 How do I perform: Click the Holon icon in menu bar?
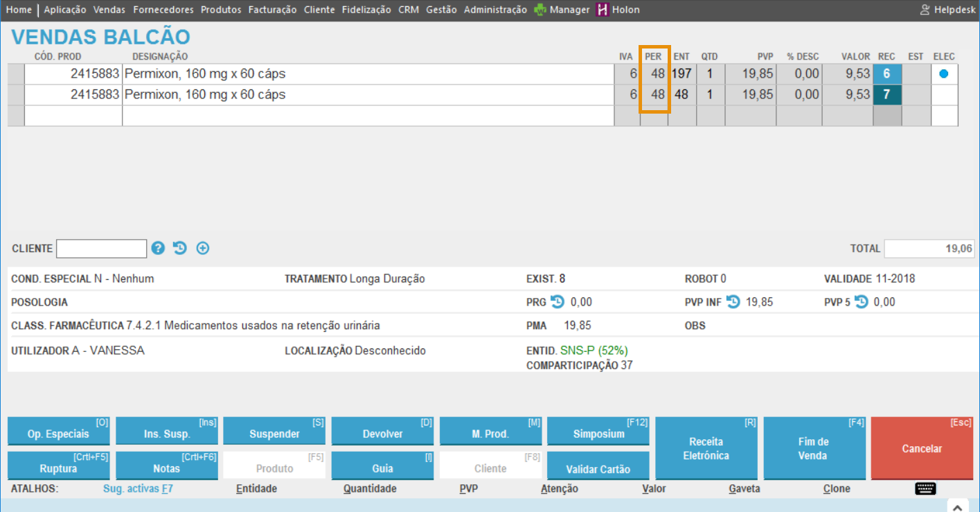coord(603,10)
